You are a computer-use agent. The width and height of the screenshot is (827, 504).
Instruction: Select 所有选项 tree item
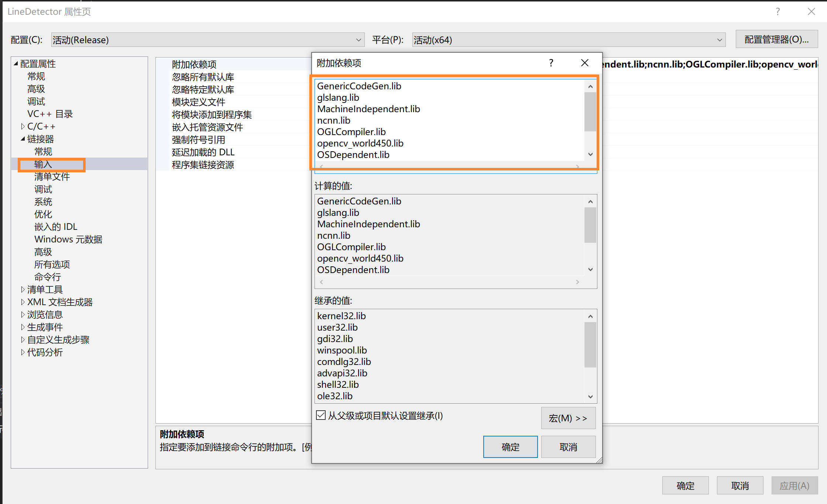point(52,265)
